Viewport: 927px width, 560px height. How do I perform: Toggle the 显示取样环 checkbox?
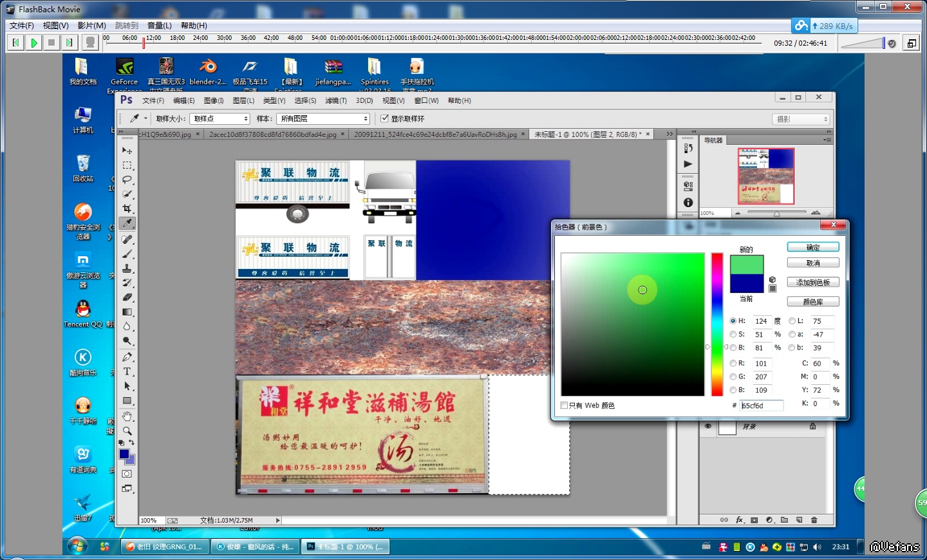coord(385,118)
